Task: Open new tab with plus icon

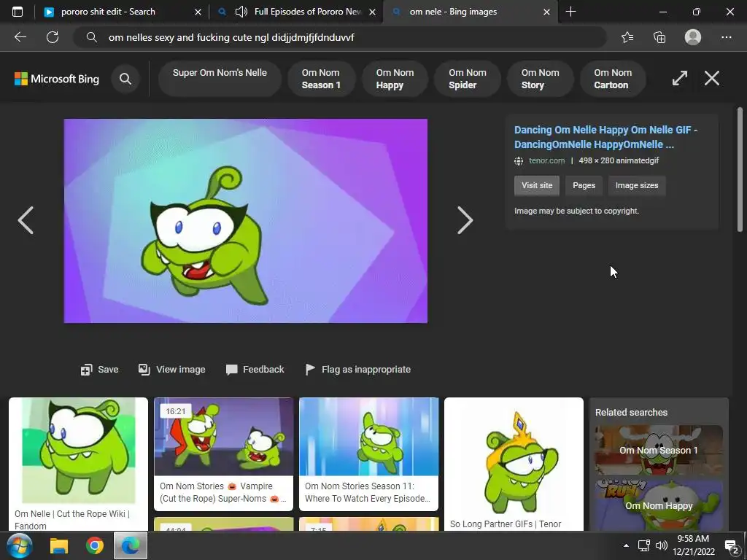Action: (x=570, y=12)
